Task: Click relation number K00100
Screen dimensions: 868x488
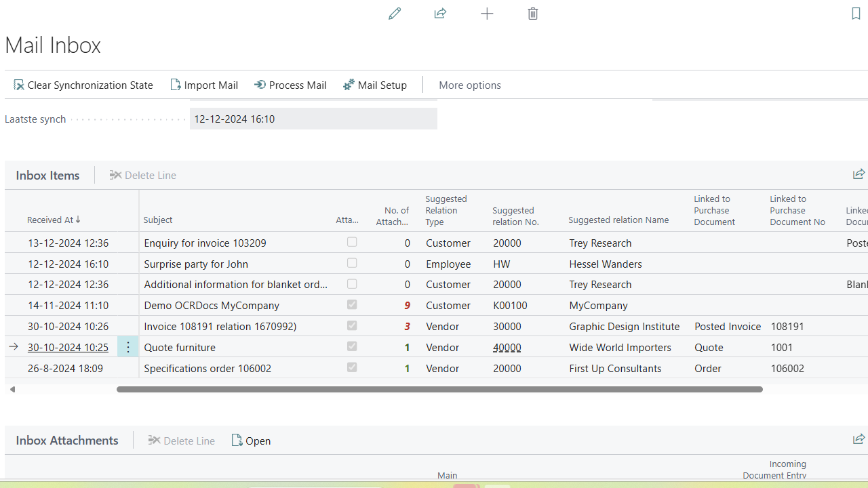Action: 510,305
